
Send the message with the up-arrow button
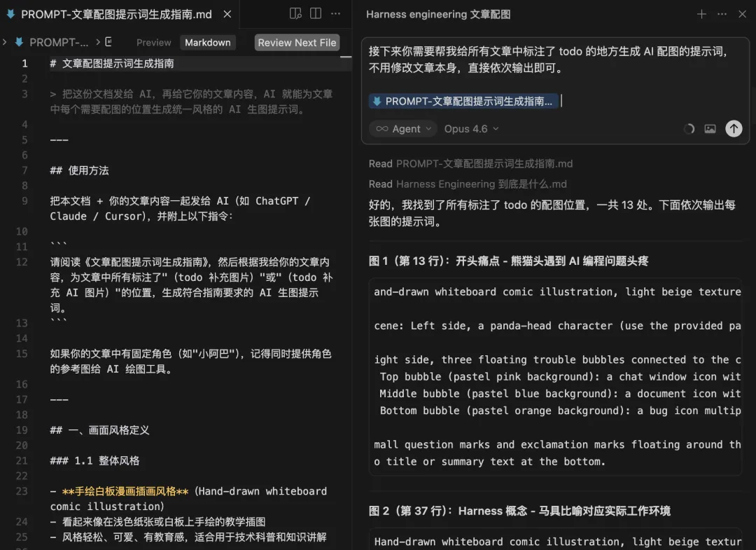coord(734,128)
